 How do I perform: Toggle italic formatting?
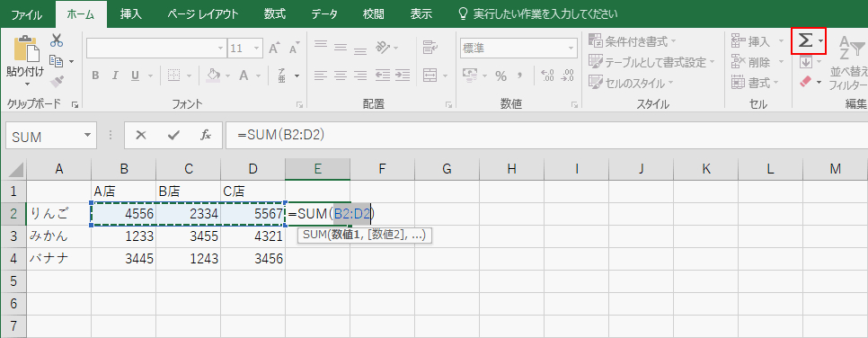(x=115, y=76)
